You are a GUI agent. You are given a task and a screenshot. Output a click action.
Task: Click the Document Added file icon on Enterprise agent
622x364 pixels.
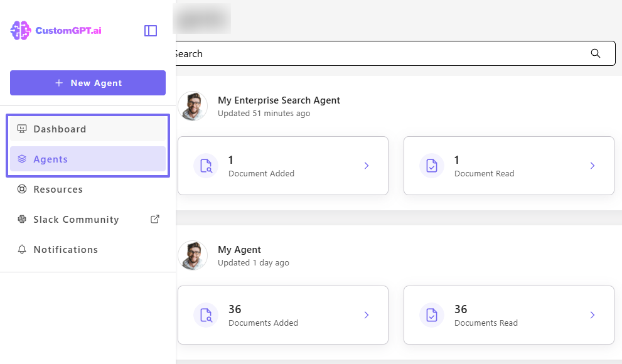(206, 165)
